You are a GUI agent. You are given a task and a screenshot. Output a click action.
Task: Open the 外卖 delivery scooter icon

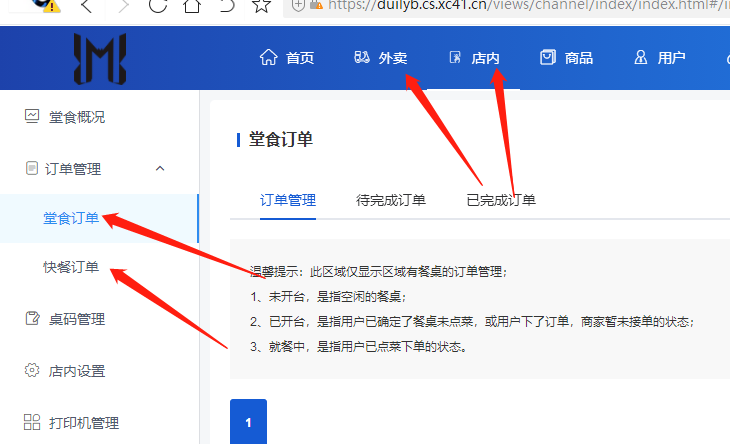click(362, 58)
